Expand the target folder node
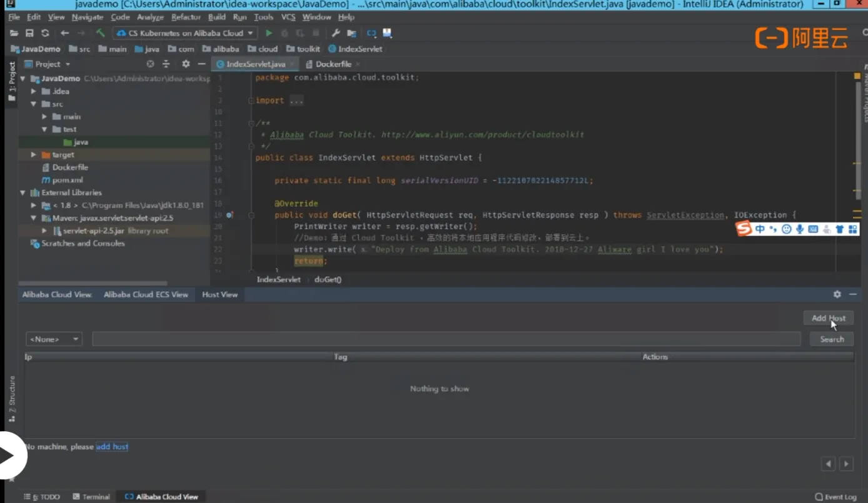868x503 pixels. pos(34,154)
